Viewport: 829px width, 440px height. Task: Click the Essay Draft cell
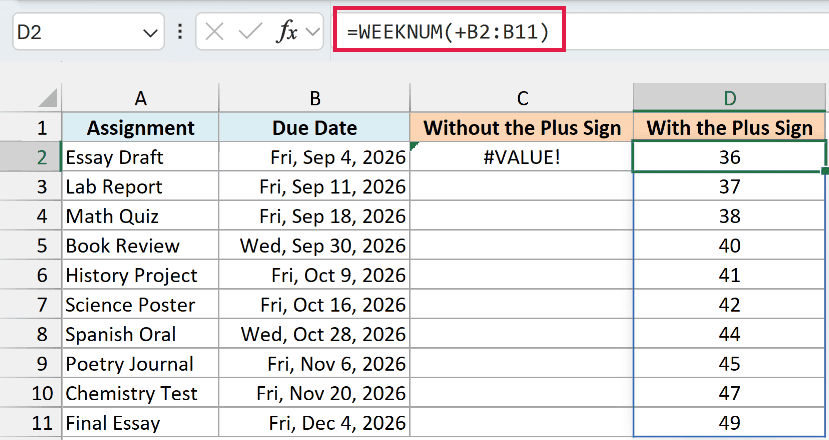(140, 157)
